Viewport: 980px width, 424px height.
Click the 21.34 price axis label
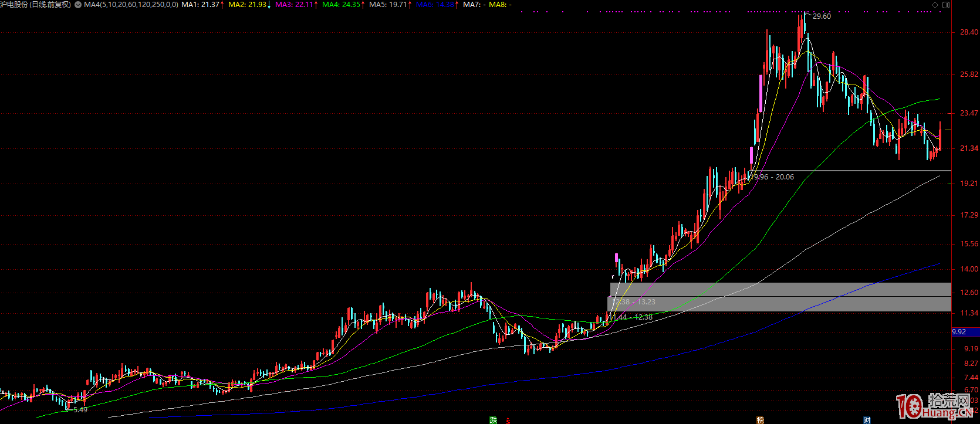[969, 148]
